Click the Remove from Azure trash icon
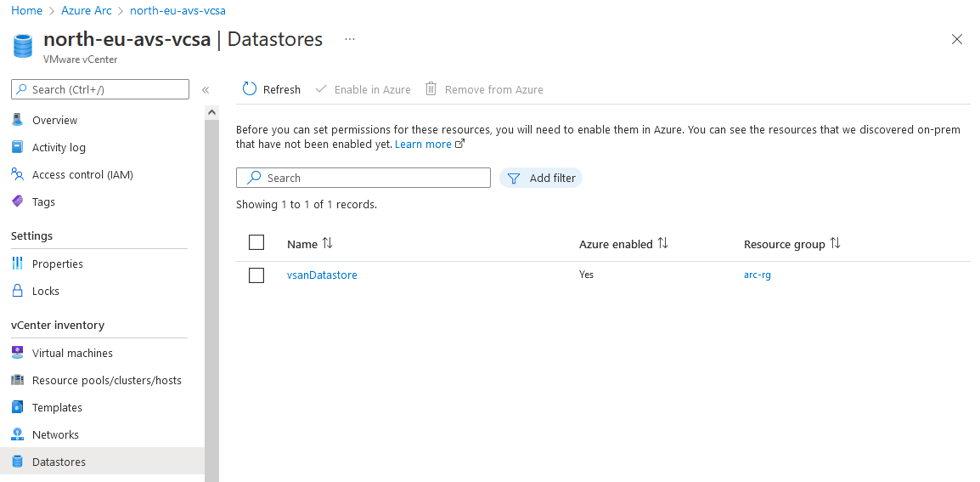 coord(431,89)
